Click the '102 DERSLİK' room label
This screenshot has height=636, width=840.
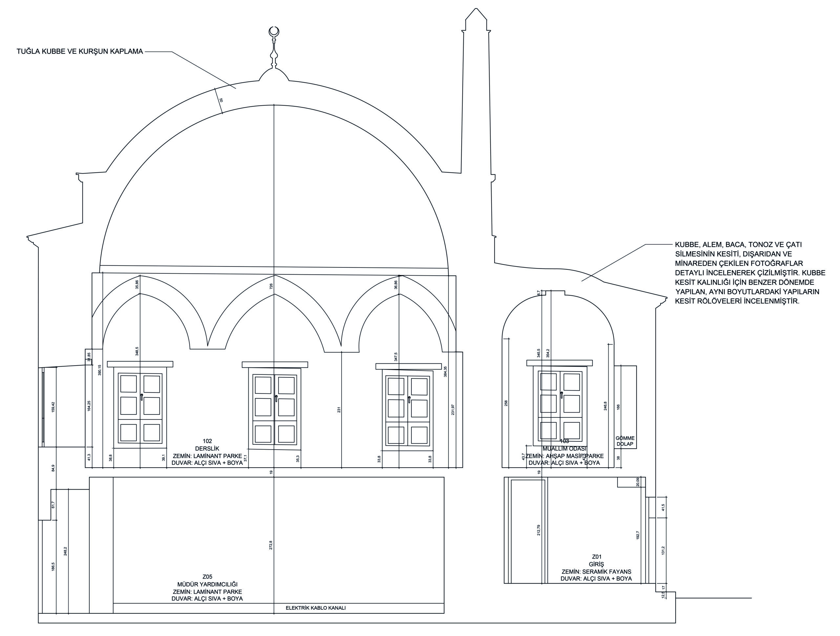207,445
